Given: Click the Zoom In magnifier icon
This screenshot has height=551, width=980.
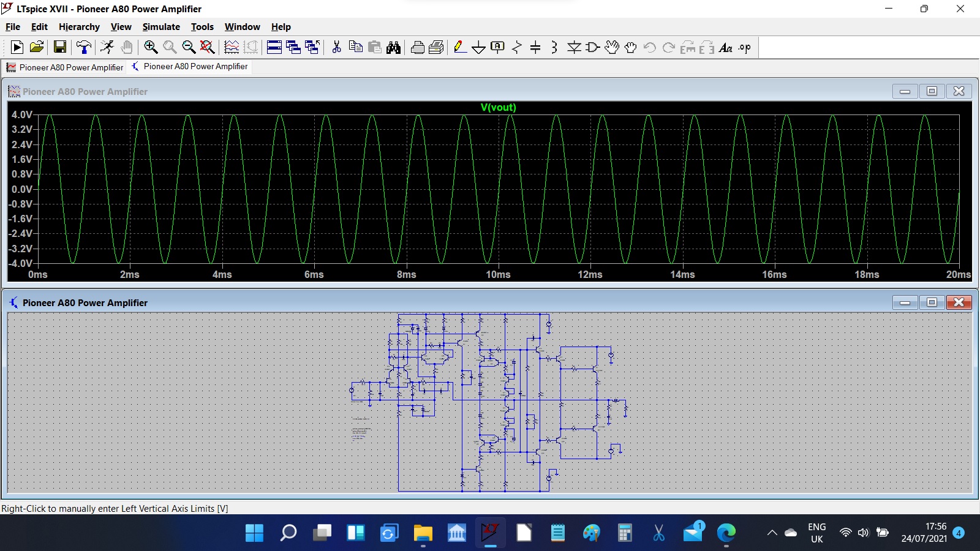Looking at the screenshot, I should (151, 47).
